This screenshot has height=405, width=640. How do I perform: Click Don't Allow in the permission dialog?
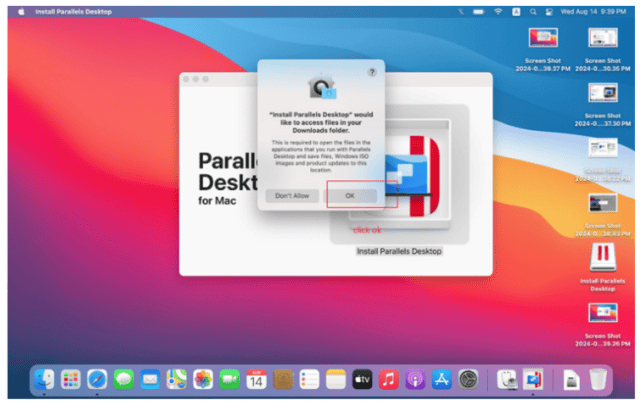[x=292, y=196]
